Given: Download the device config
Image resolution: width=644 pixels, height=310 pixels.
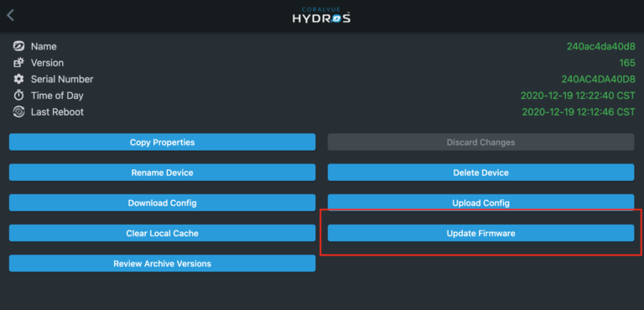Looking at the screenshot, I should (162, 203).
